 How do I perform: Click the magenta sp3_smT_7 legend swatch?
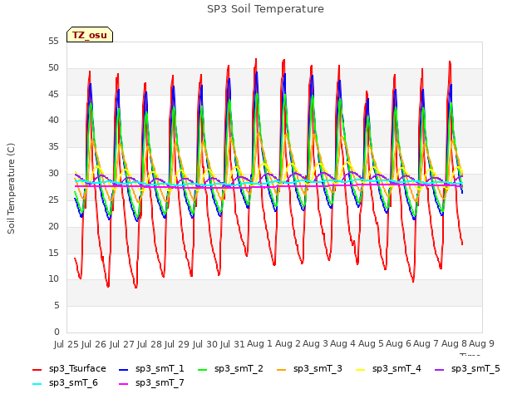tap(124, 384)
